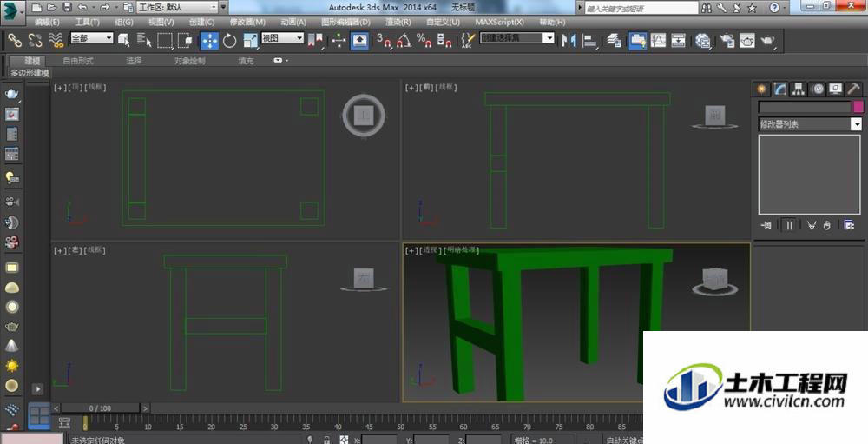Toggle Spinner Snap
This screenshot has width=868, height=444.
(444, 40)
